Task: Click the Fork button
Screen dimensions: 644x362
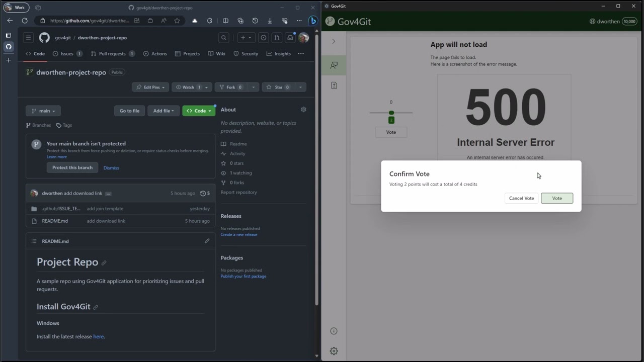Action: [230, 87]
